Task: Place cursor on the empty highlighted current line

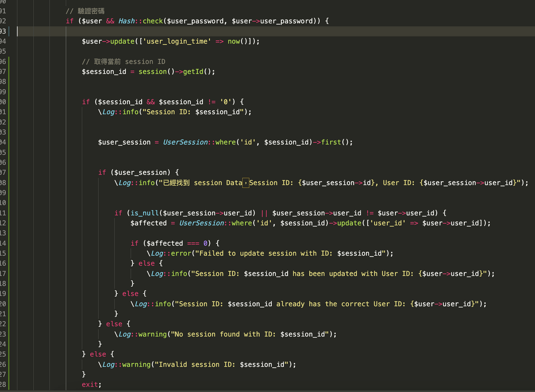Action: pos(276,31)
